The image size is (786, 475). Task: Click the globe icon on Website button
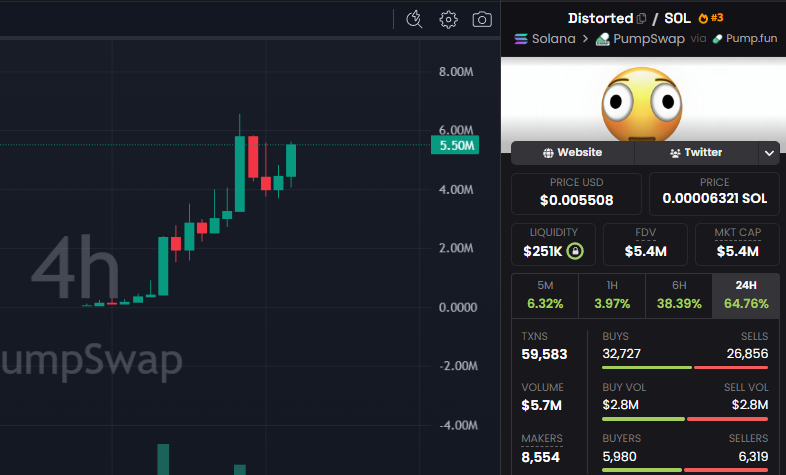(x=548, y=153)
